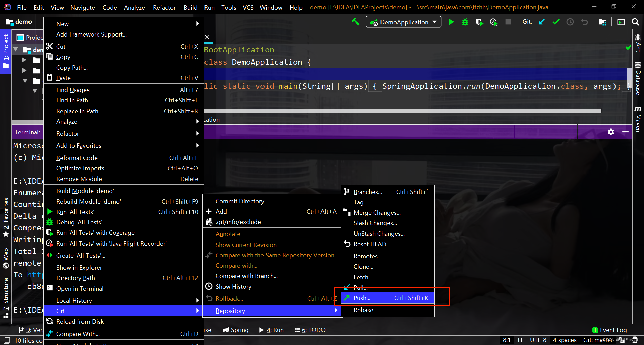Screen dimensions: 644x345
Task: Open the Event Log button
Action: [609, 330]
